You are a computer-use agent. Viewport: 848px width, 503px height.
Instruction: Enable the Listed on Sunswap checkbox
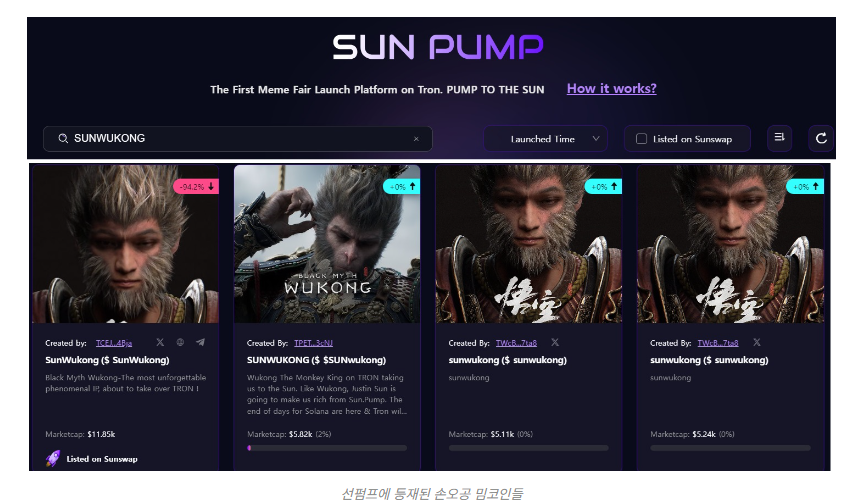pyautogui.click(x=642, y=139)
